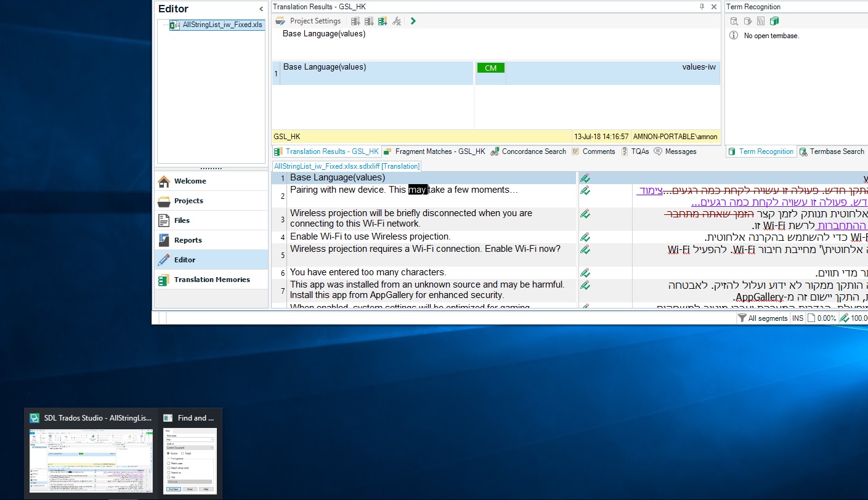
Task: Click INS mode indicator in status bar
Action: [798, 318]
